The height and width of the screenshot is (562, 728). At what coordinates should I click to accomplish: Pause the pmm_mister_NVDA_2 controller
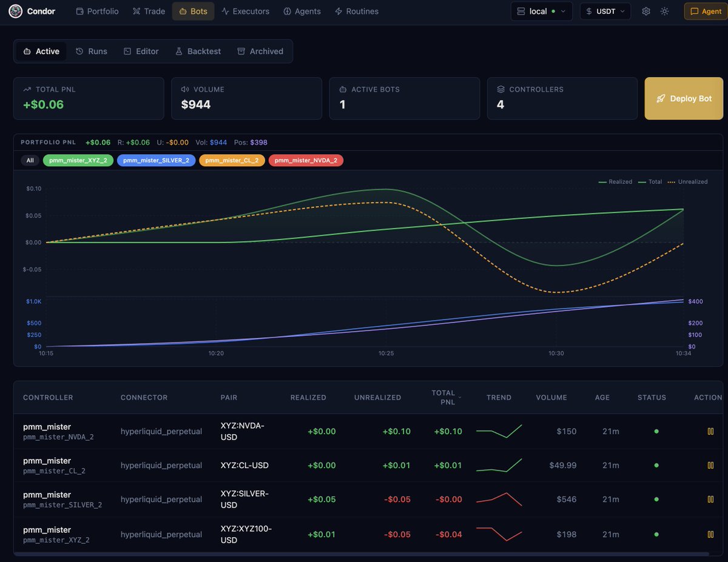710,432
